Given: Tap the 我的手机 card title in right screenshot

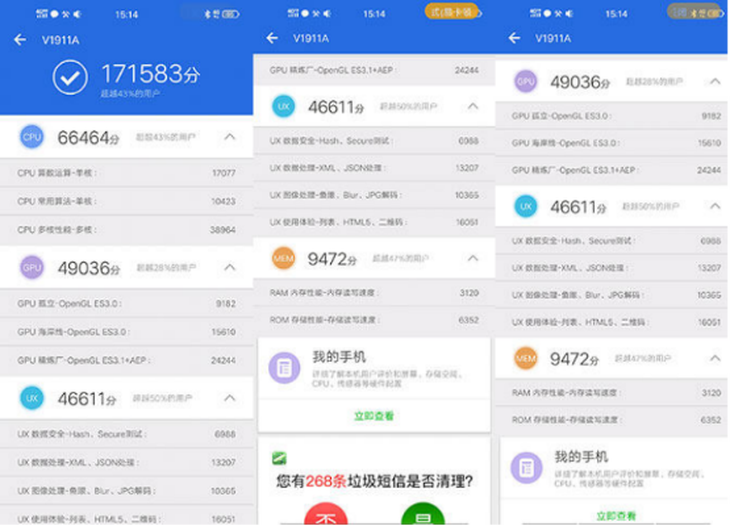Looking at the screenshot, I should (x=581, y=457).
